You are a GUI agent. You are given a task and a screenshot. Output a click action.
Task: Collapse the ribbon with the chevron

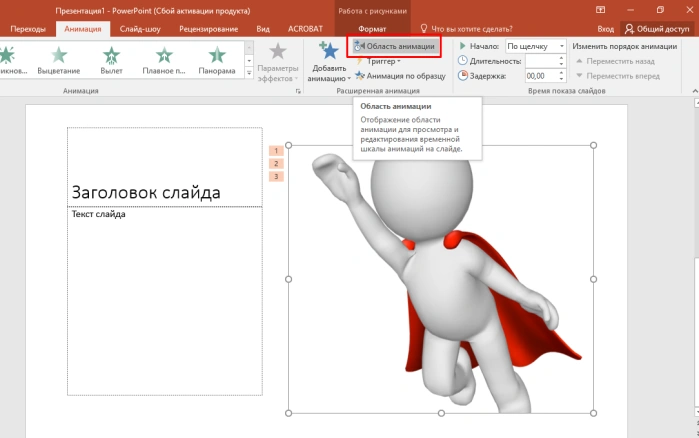(x=695, y=91)
